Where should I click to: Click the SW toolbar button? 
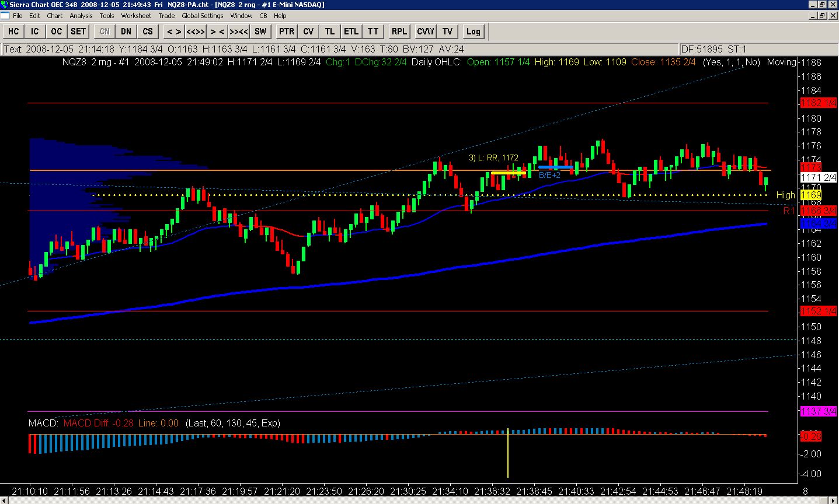point(260,32)
